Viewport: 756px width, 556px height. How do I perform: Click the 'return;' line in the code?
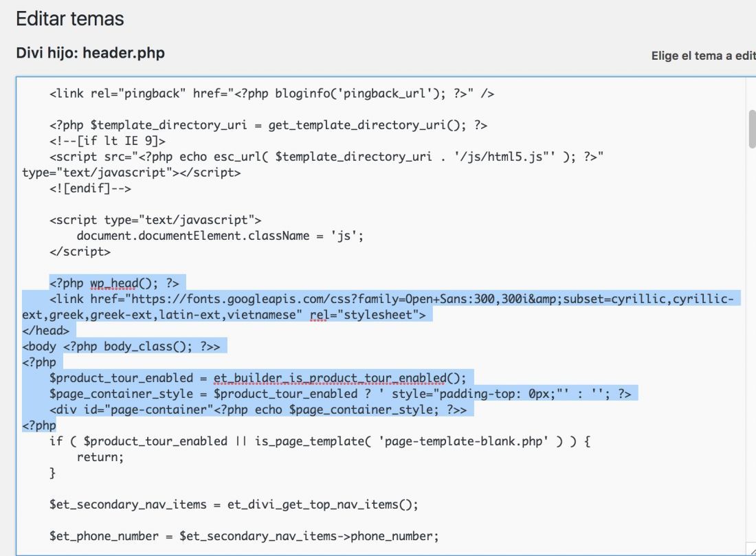[100, 457]
